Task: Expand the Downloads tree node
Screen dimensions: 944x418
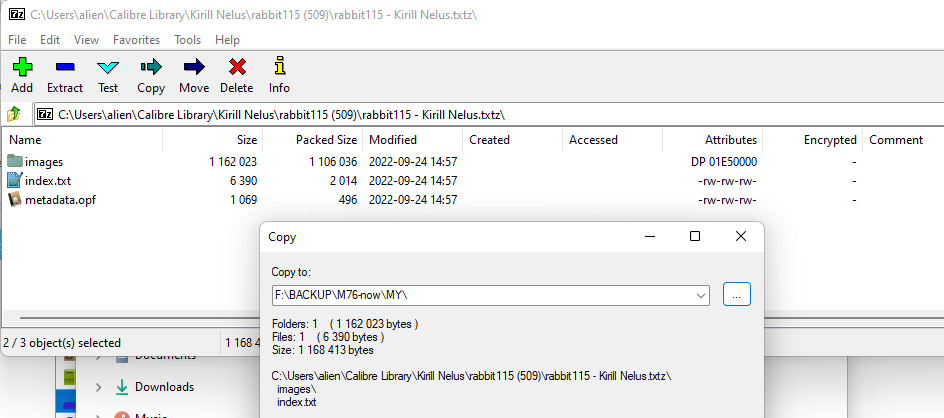Action: (98, 387)
